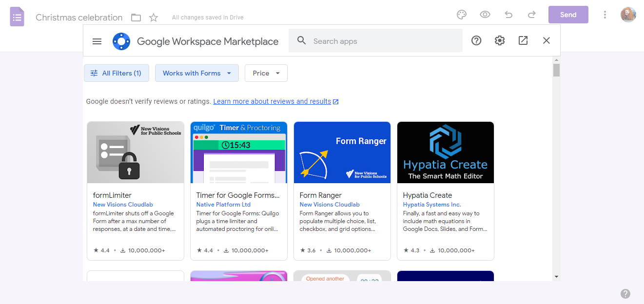Viewport: 644px width, 304px height.
Task: Preview the form using the eye icon
Action: tap(485, 15)
